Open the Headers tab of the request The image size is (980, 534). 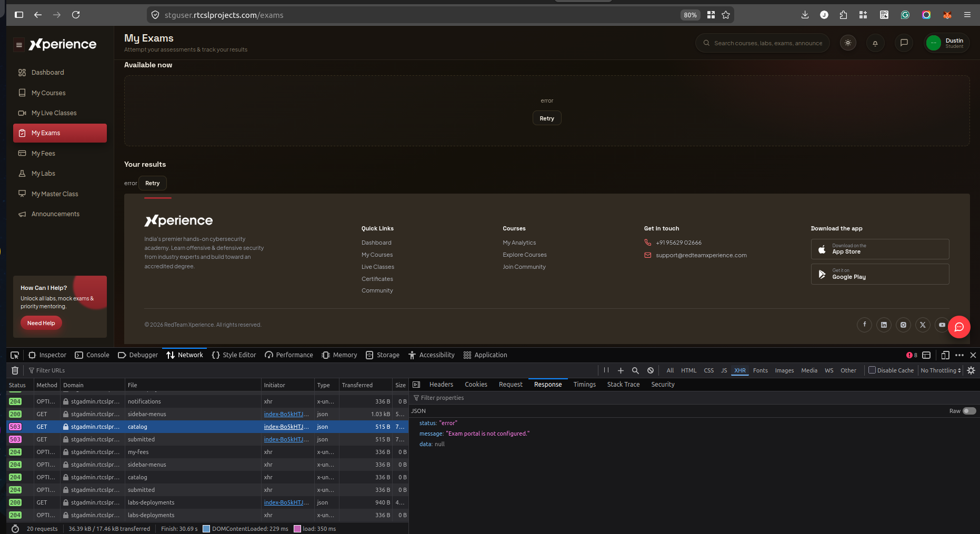tap(441, 385)
